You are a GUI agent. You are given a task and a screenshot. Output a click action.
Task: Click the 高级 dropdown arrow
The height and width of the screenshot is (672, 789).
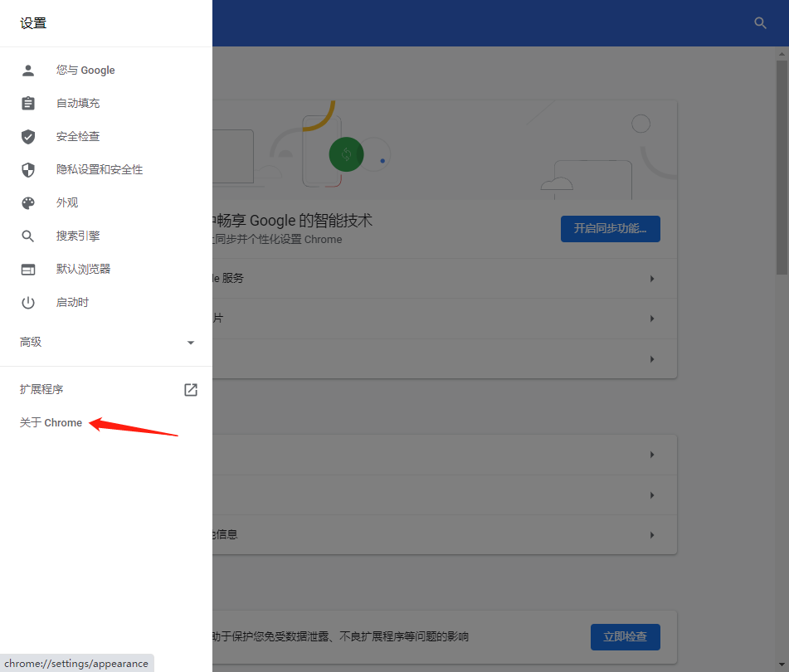[x=191, y=343]
